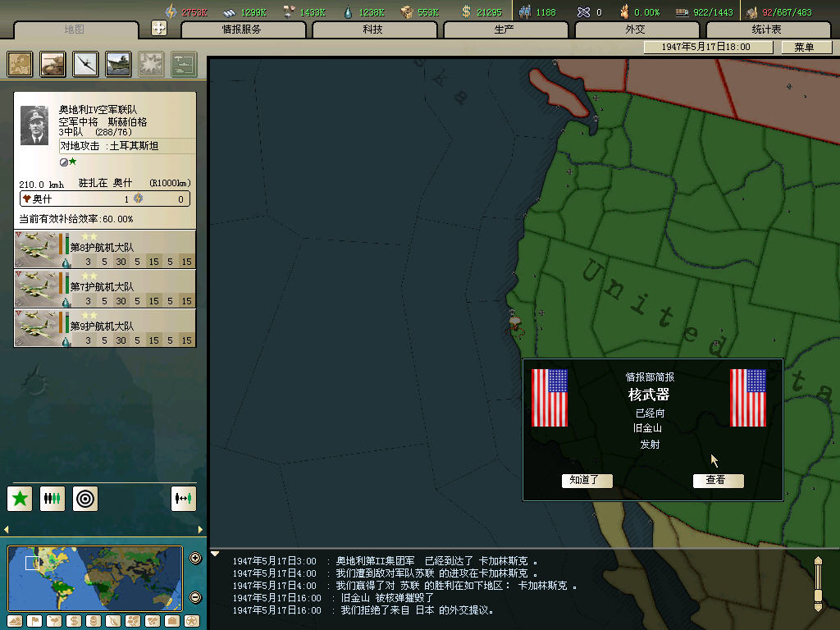Click the unit reorganize soldiers button
Viewport: 840px width, 630px height.
(x=52, y=499)
